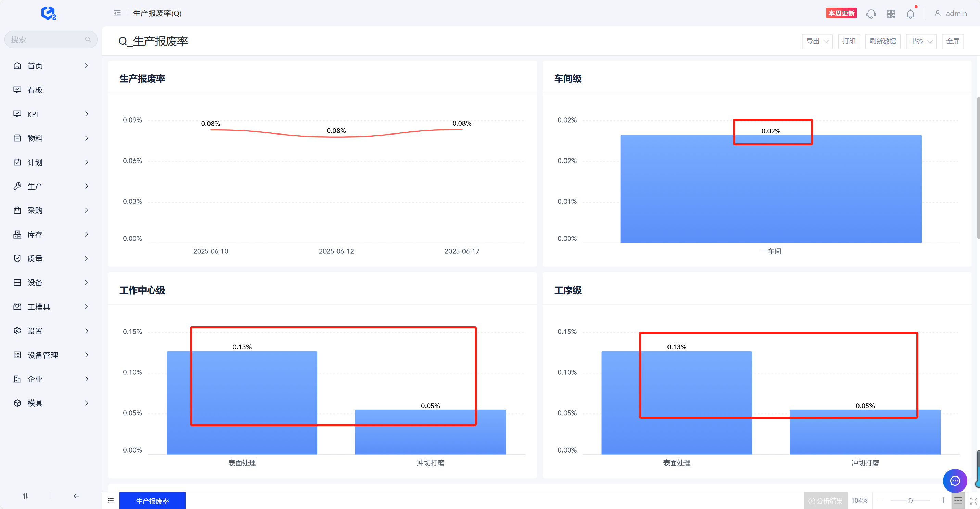Open customer service headset icon

871,14
